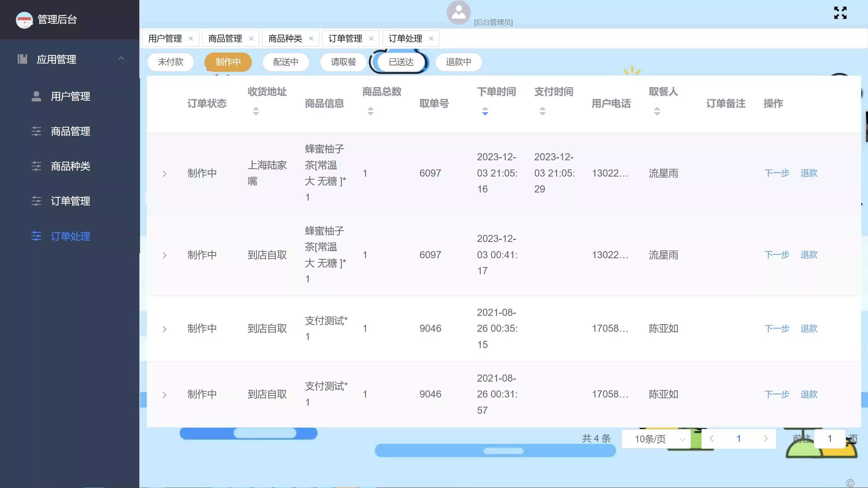Viewport: 868px width, 488px height.
Task: Open 订单处理 in the sidebar
Action: [x=70, y=236]
